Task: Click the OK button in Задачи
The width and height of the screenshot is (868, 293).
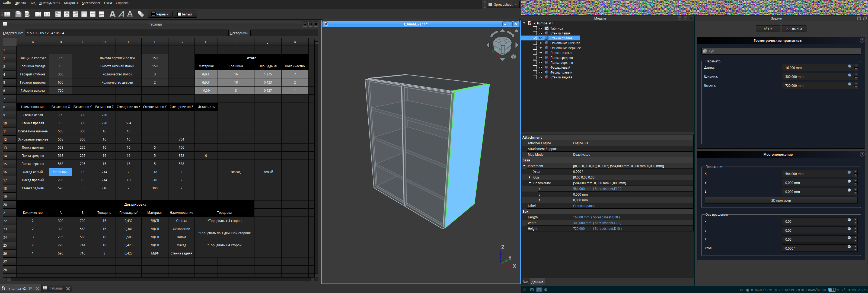Action: 768,29
